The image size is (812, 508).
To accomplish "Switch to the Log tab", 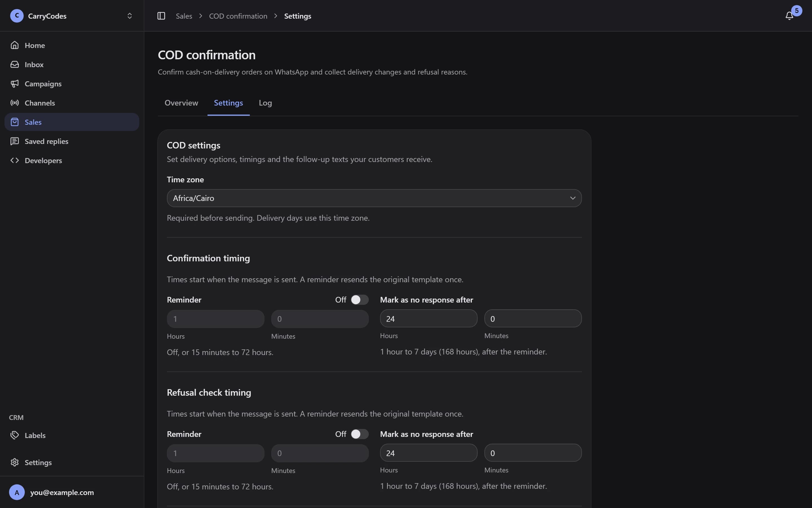I will coord(265,103).
